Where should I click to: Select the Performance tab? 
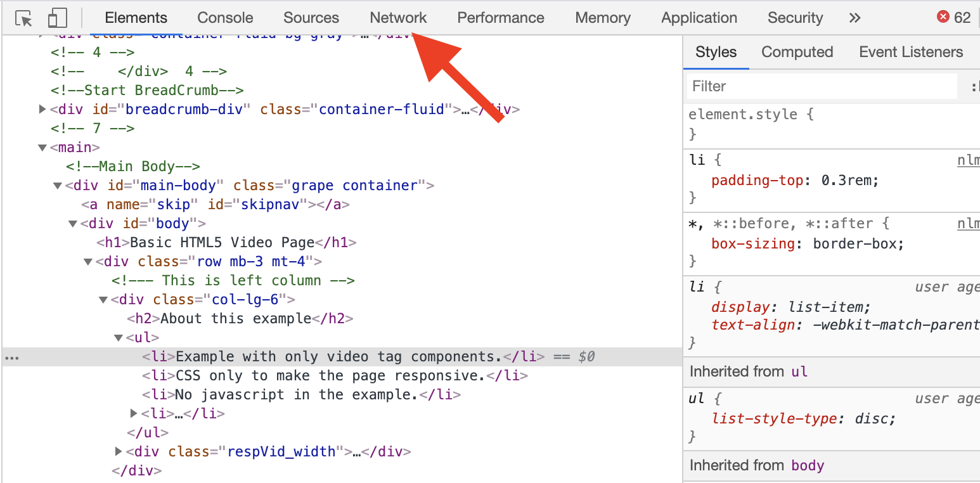click(x=501, y=18)
